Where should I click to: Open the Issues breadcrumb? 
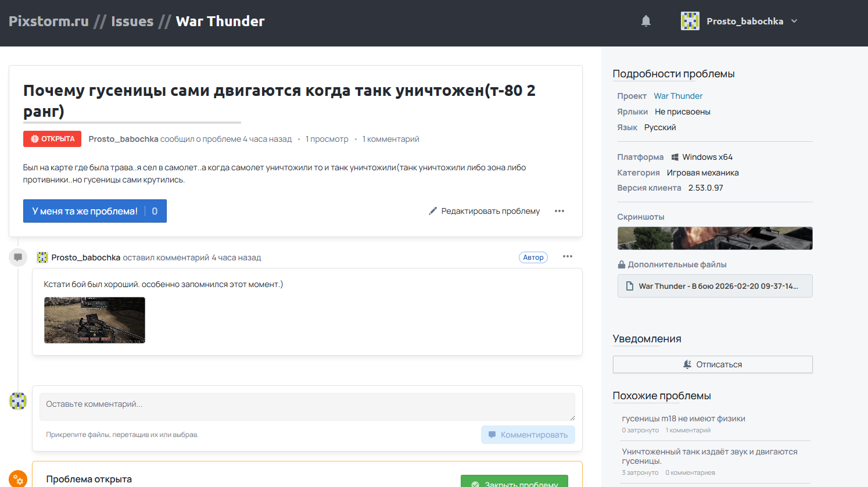click(132, 22)
